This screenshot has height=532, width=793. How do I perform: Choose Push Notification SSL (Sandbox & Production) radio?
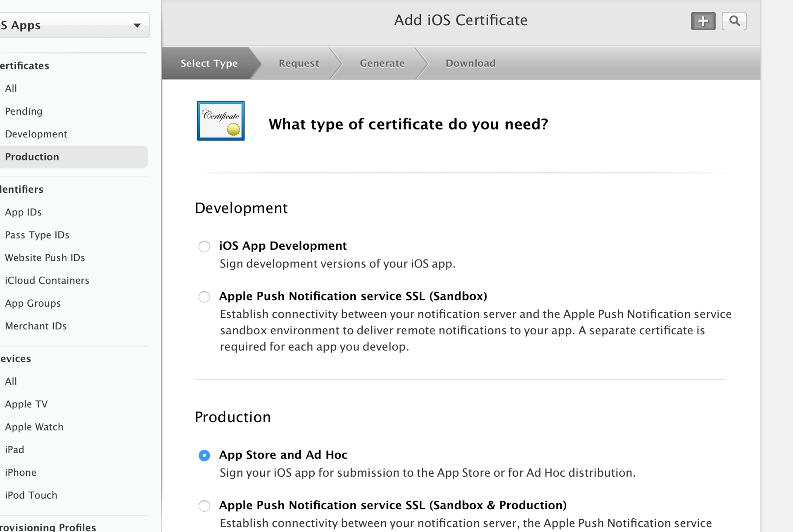[204, 506]
